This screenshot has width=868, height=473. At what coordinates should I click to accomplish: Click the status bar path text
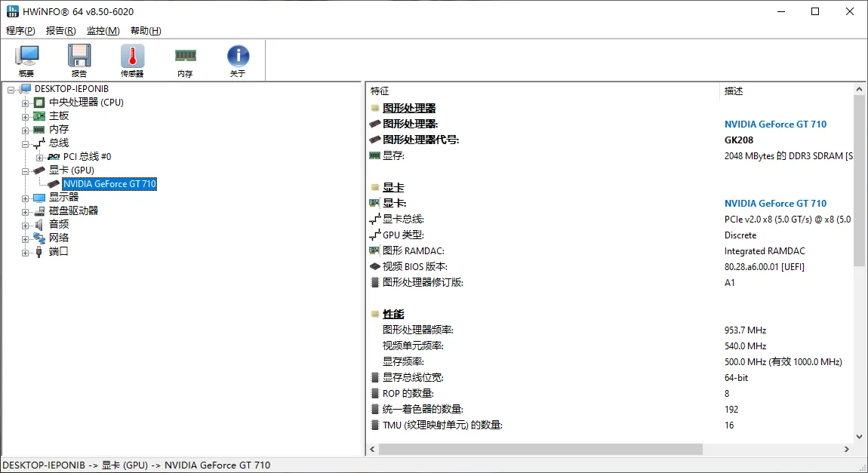click(x=137, y=465)
